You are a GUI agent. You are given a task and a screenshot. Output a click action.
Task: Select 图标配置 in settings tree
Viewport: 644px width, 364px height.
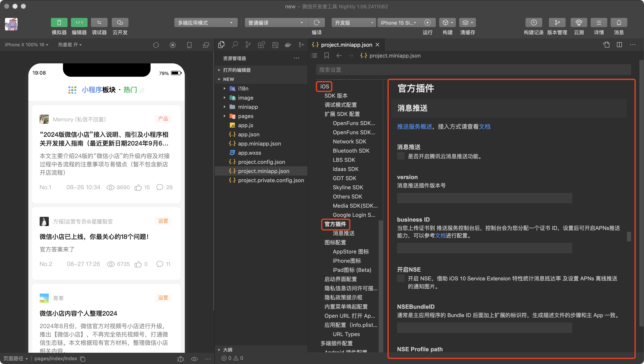pyautogui.click(x=335, y=242)
